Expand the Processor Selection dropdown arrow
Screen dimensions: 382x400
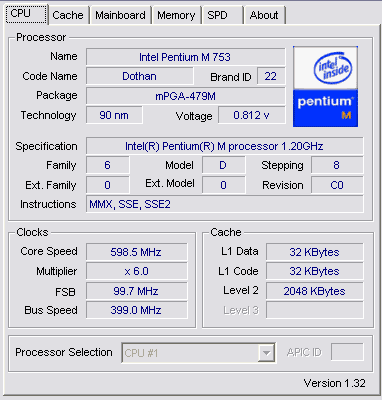[266, 352]
